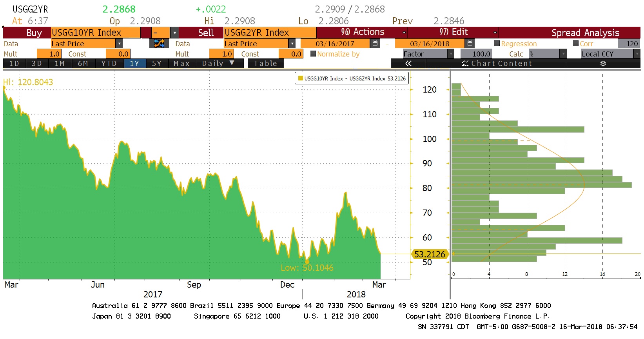Click the USGG2YR Index security field
This screenshot has height=339, width=644.
tap(270, 33)
